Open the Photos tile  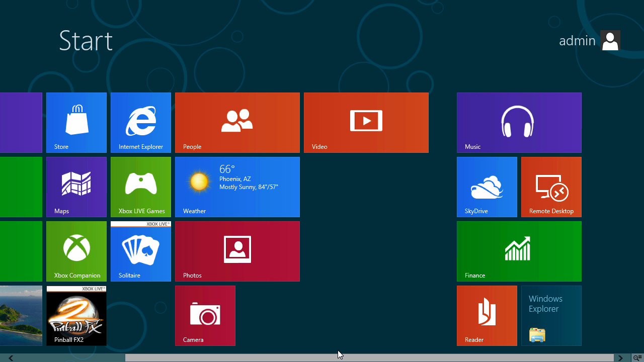(x=237, y=251)
